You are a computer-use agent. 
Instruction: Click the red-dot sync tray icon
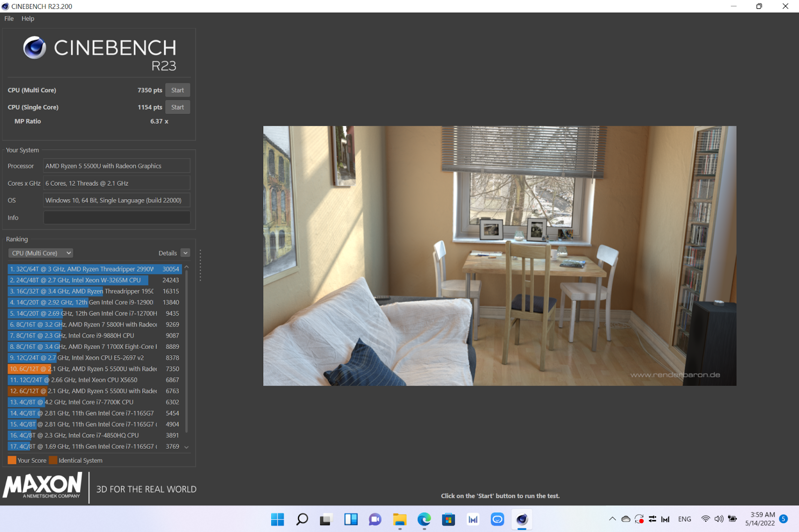639,519
